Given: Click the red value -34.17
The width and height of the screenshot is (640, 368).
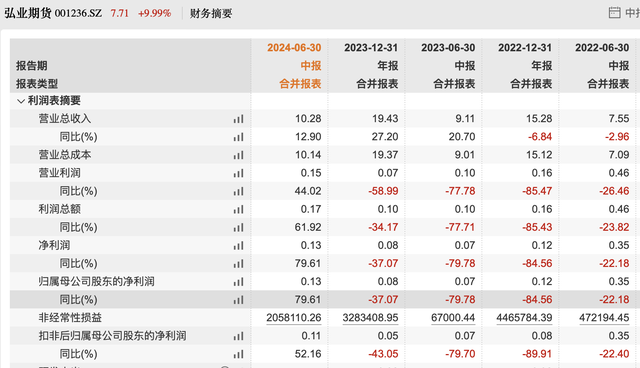Looking at the screenshot, I should coord(383,227).
